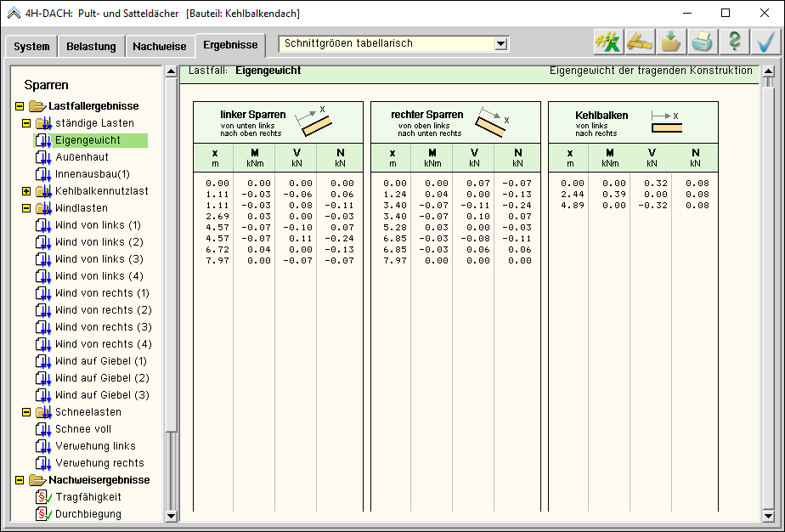The image size is (785, 532).
Task: Click the tree panel scroll down arrow
Action: click(x=171, y=515)
